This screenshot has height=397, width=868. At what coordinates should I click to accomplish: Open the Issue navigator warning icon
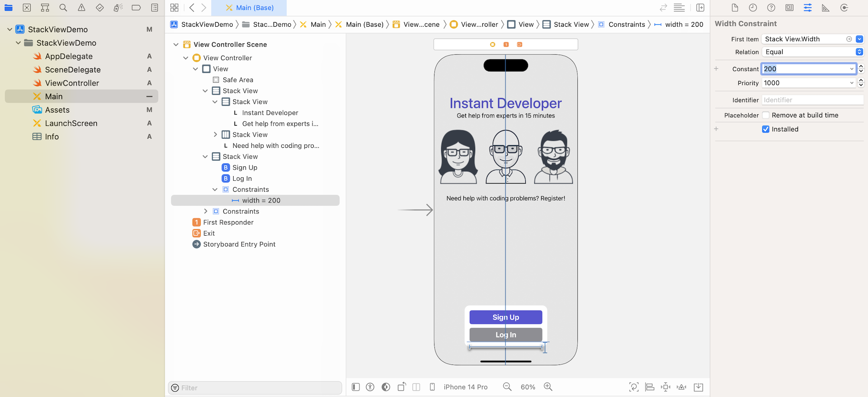pos(81,8)
